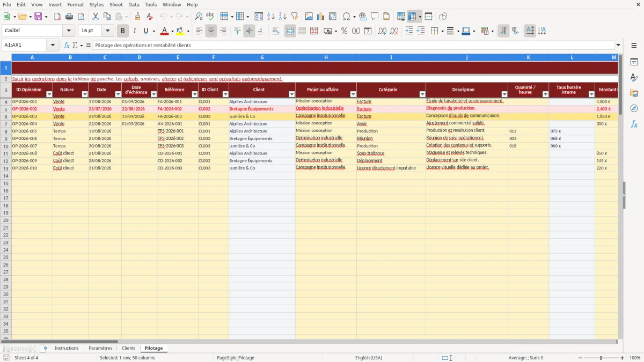Toggle align right
644x362 pixels.
pyautogui.click(x=223, y=31)
